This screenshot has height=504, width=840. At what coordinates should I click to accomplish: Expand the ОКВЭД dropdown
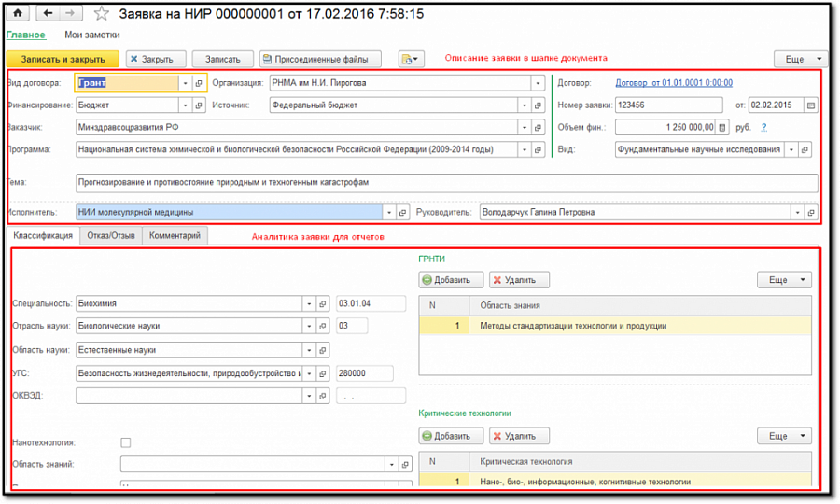(309, 397)
